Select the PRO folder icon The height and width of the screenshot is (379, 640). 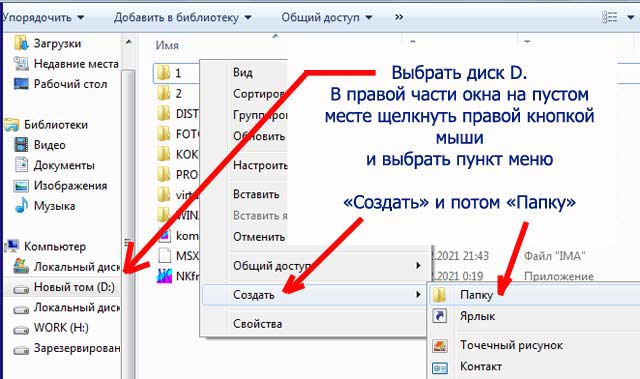click(x=164, y=174)
